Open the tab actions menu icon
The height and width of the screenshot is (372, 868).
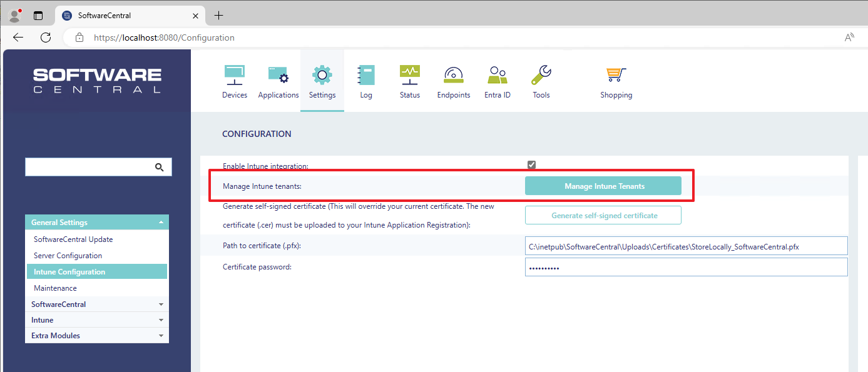click(x=38, y=15)
